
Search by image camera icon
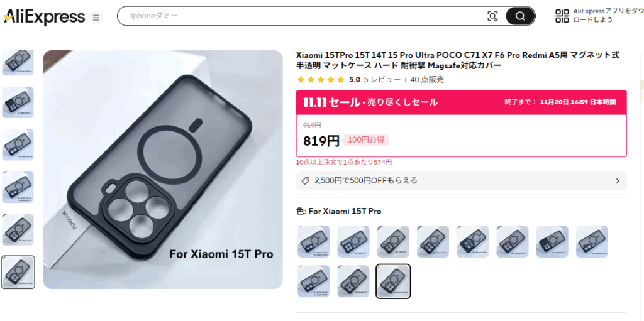coord(492,16)
